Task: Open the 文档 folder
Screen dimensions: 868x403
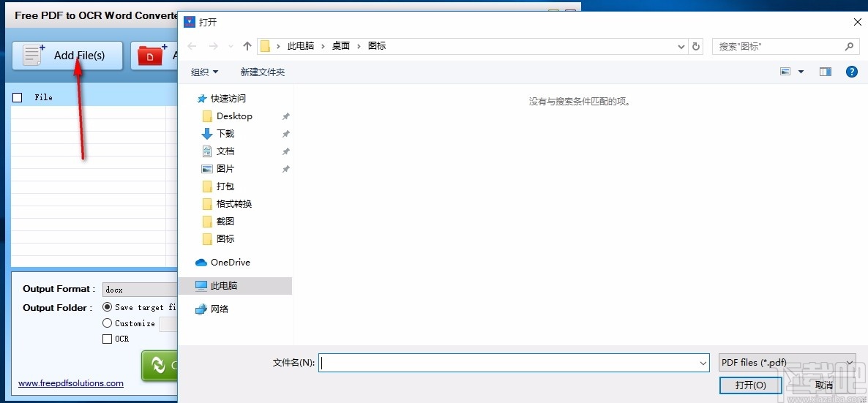Action: coord(225,151)
